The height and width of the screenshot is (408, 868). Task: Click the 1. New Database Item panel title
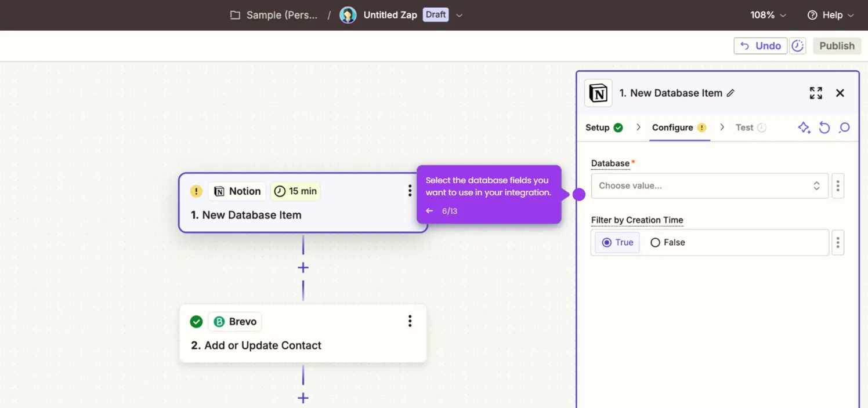[x=671, y=93]
